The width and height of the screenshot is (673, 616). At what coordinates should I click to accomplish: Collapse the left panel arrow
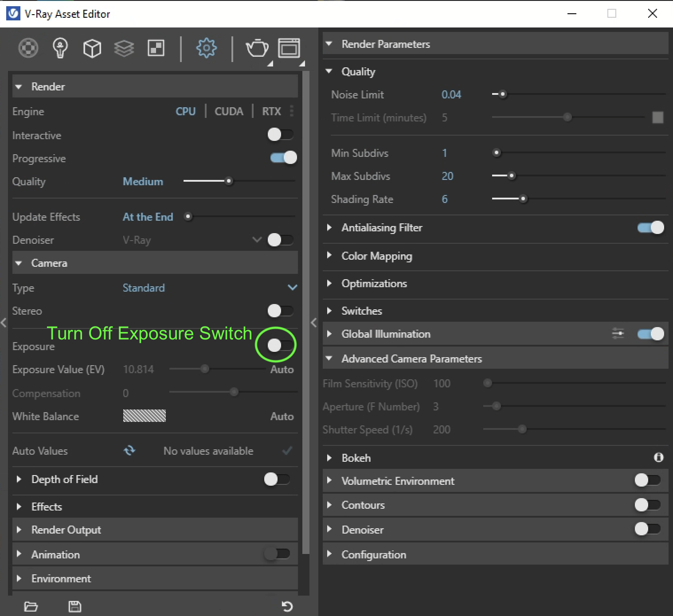4,323
